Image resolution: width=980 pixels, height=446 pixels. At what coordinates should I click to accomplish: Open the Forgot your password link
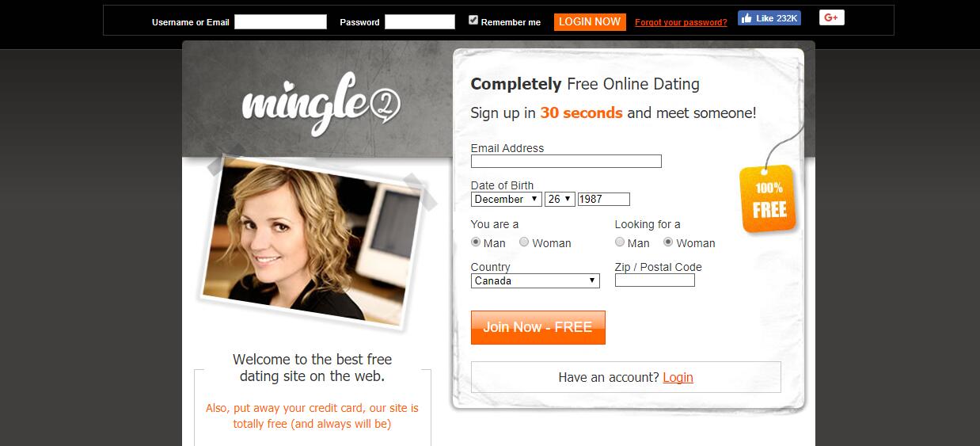point(681,22)
